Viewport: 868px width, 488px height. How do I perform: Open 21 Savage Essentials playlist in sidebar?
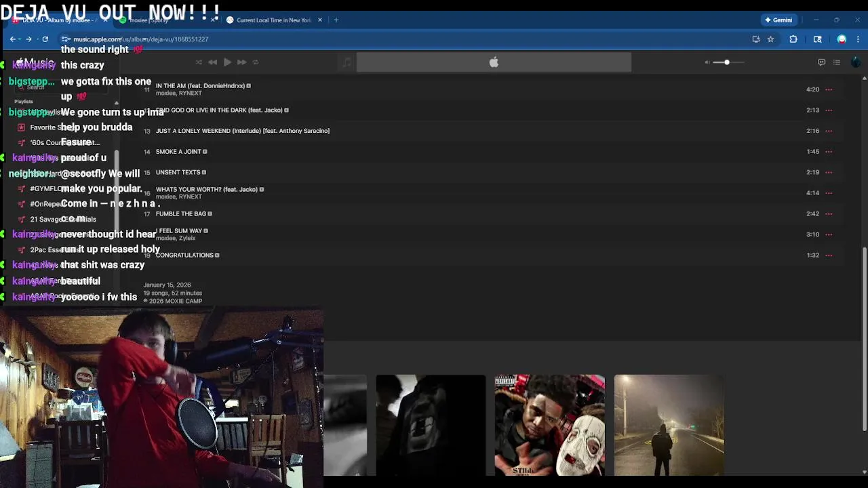click(63, 220)
